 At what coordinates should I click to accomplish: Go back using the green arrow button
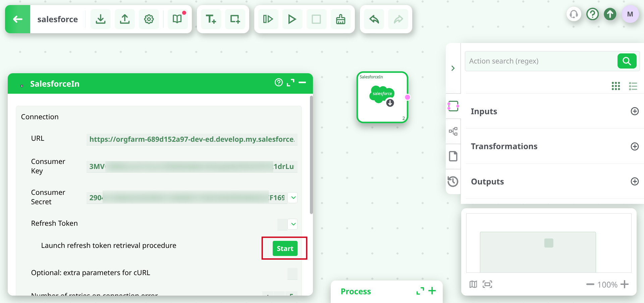click(x=18, y=19)
